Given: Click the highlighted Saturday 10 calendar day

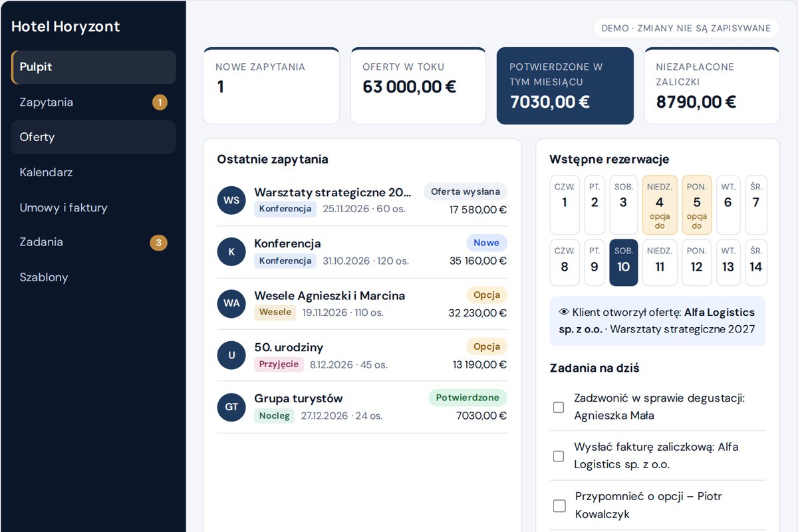Looking at the screenshot, I should tap(624, 263).
